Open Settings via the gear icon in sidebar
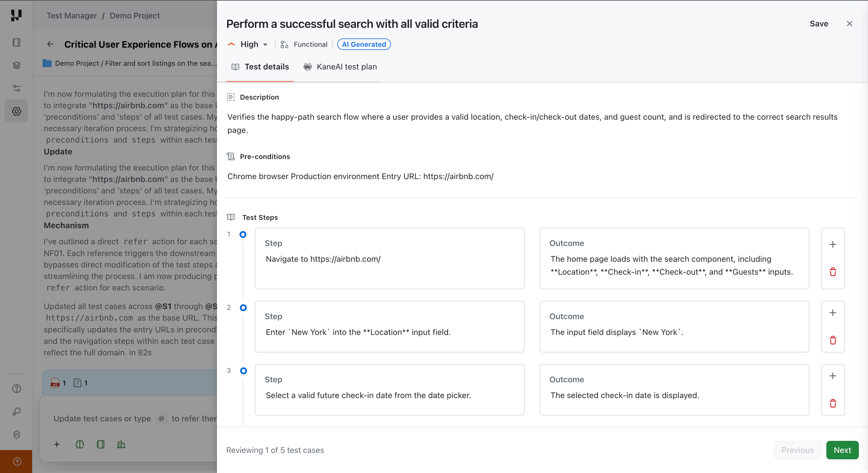The height and width of the screenshot is (473, 868). pos(16,111)
